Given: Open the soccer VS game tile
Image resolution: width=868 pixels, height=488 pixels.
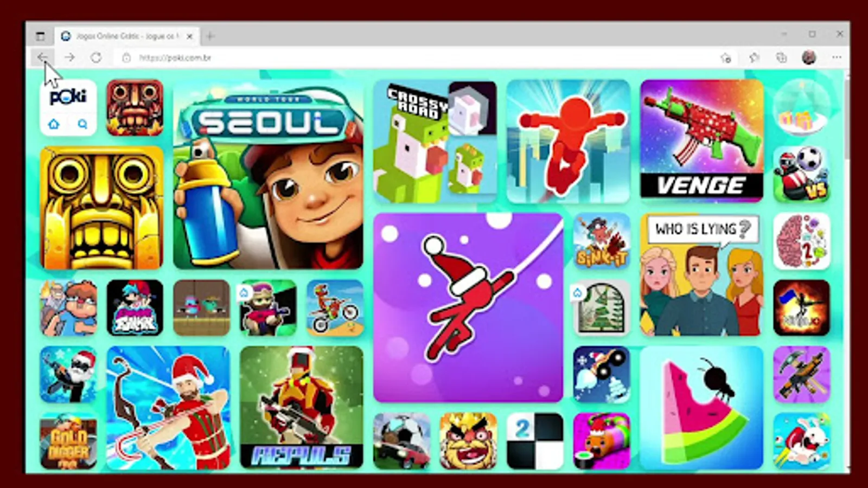Looking at the screenshot, I should tap(801, 174).
